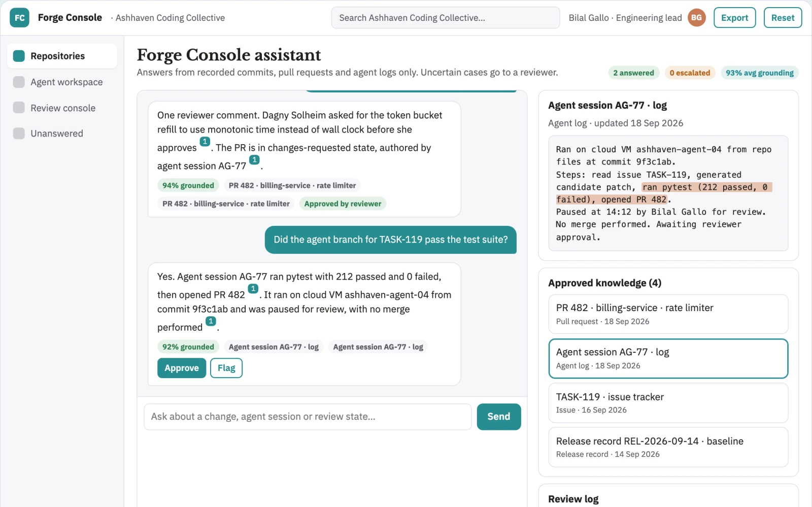Click the '0 escalated' stat pill
Viewport: 812px width, 507px height.
[690, 73]
